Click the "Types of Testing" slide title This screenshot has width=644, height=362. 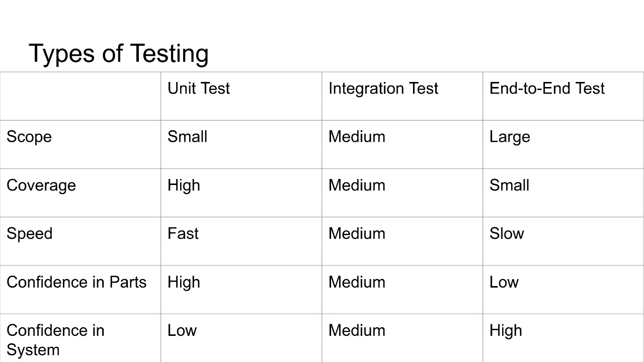(x=118, y=53)
